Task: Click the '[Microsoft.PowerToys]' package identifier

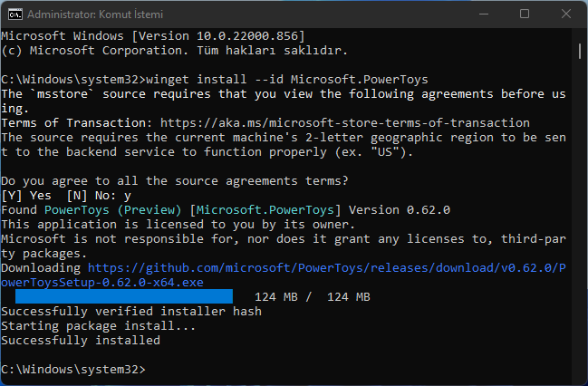Action: click(x=265, y=209)
